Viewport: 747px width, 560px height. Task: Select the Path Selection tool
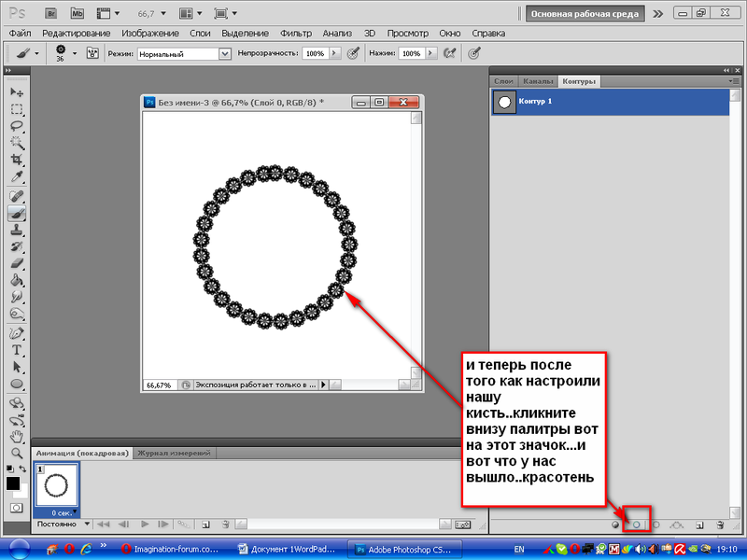(17, 367)
